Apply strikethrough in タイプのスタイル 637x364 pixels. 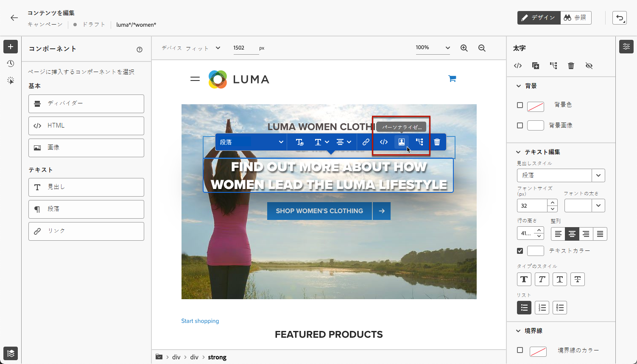(x=578, y=279)
